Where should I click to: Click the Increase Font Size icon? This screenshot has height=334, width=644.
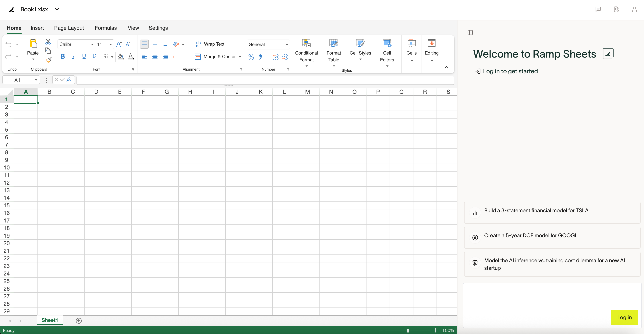coord(119,44)
